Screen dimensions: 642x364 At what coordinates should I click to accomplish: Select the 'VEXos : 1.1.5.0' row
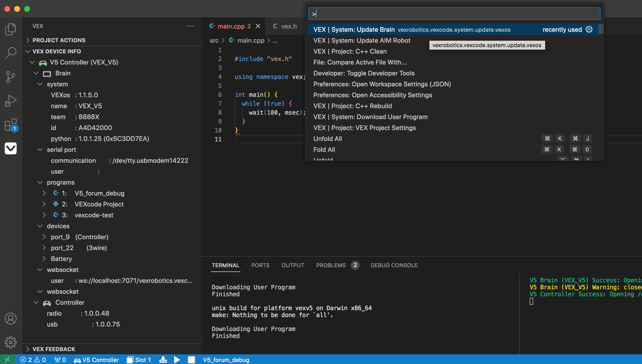click(x=112, y=95)
